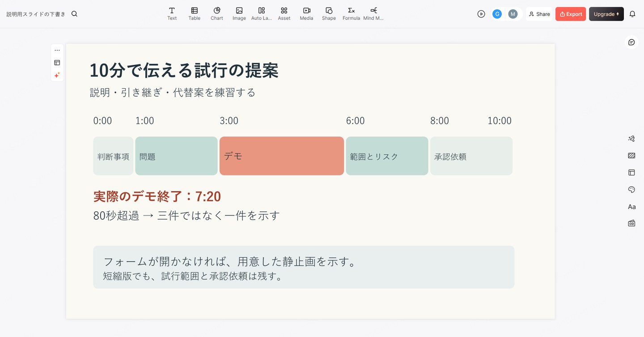Open slide options with the three-dot icon

(57, 50)
